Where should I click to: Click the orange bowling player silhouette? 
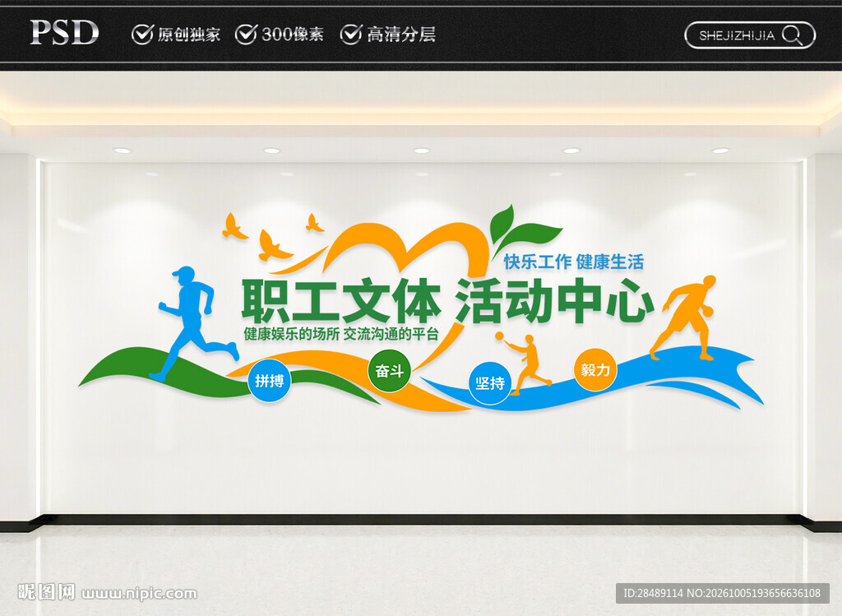[x=683, y=318]
